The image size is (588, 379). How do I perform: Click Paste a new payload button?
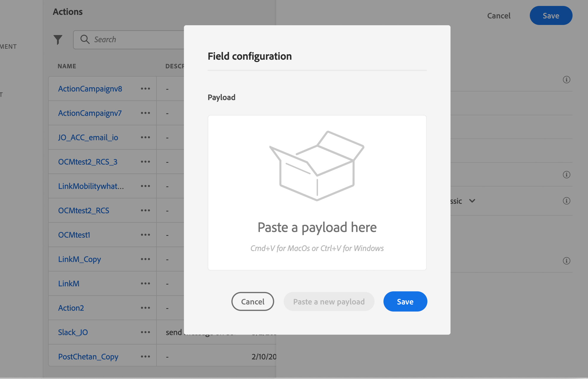(x=329, y=301)
